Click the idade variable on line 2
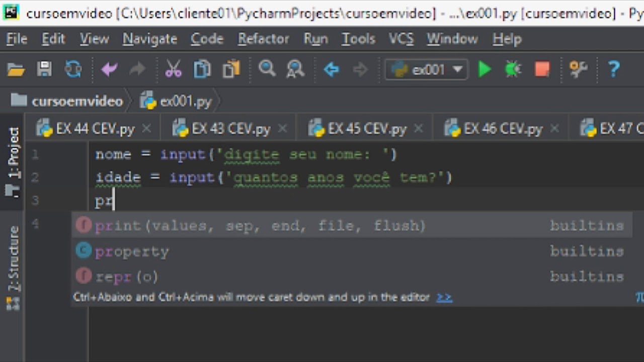Screen dimensions: 644x362 coord(118,177)
